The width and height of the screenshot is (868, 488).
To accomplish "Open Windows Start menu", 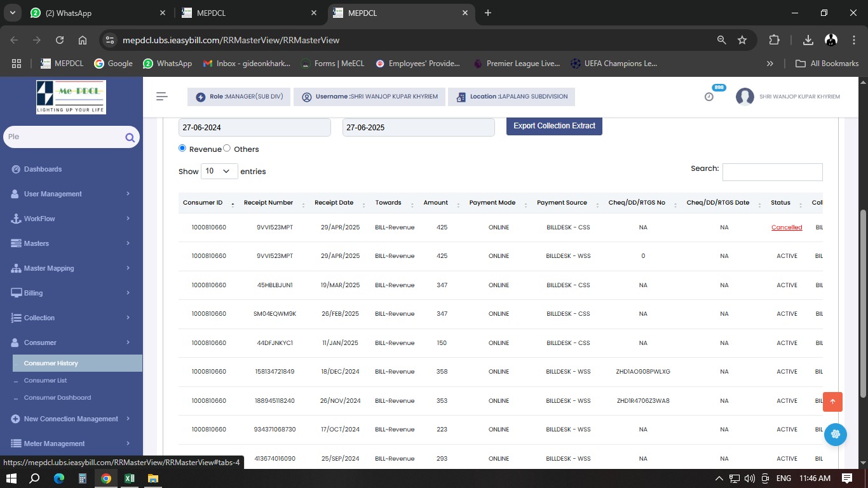I will [x=11, y=478].
